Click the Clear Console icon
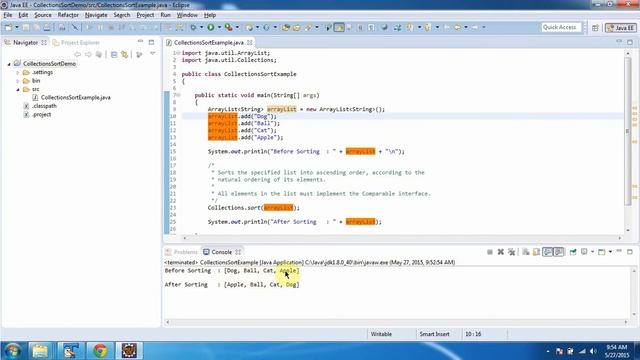The width and height of the screenshot is (640, 360). [x=525, y=252]
